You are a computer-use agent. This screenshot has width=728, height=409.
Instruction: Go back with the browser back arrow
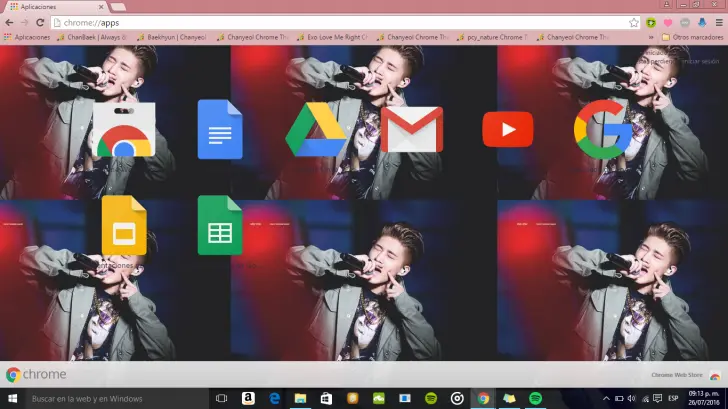(x=9, y=22)
